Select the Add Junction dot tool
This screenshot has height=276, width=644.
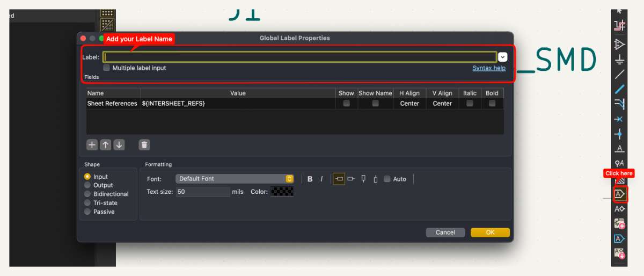tap(620, 134)
